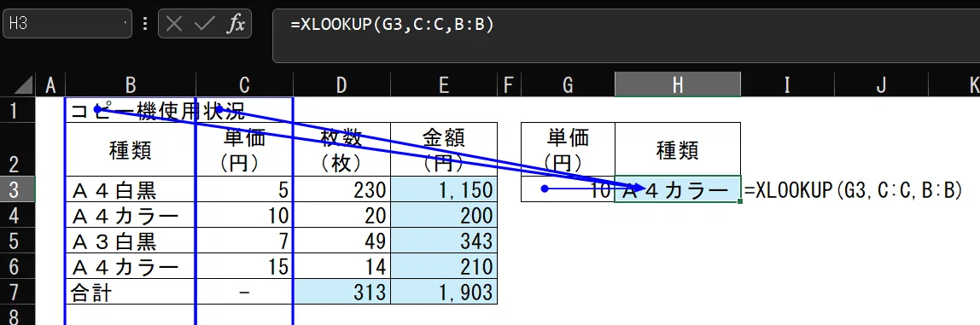980x325 pixels.
Task: Open the Insert Function fx dialog
Action: pos(235,25)
